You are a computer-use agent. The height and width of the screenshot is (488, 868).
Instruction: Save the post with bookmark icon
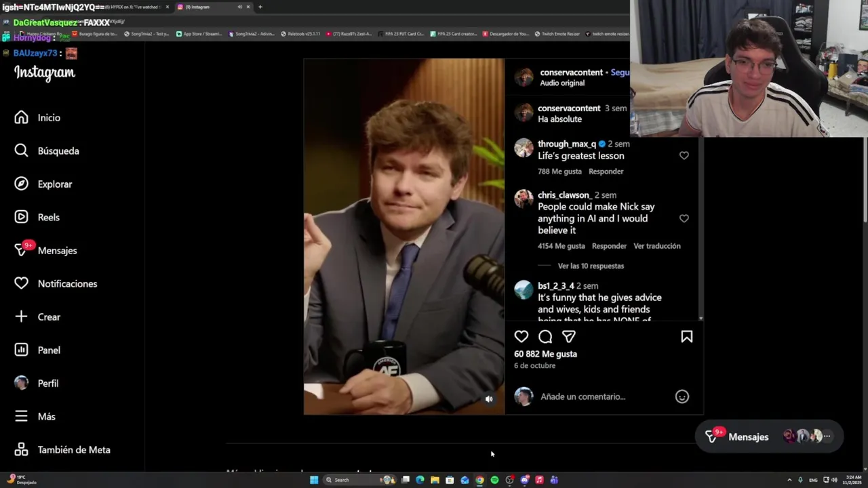coord(687,337)
